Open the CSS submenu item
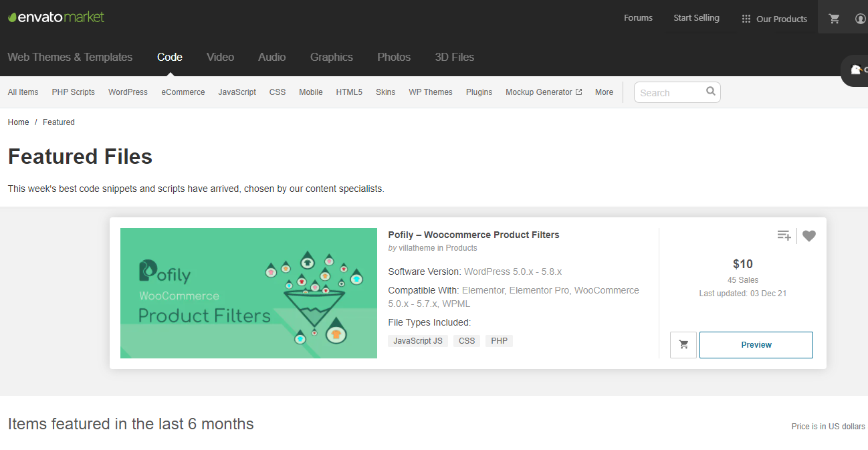The width and height of the screenshot is (868, 450). (278, 92)
